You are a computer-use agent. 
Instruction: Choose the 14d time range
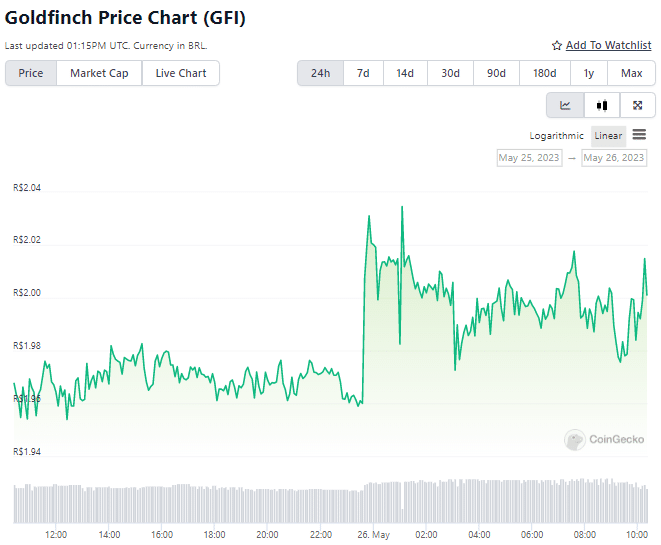(x=405, y=73)
